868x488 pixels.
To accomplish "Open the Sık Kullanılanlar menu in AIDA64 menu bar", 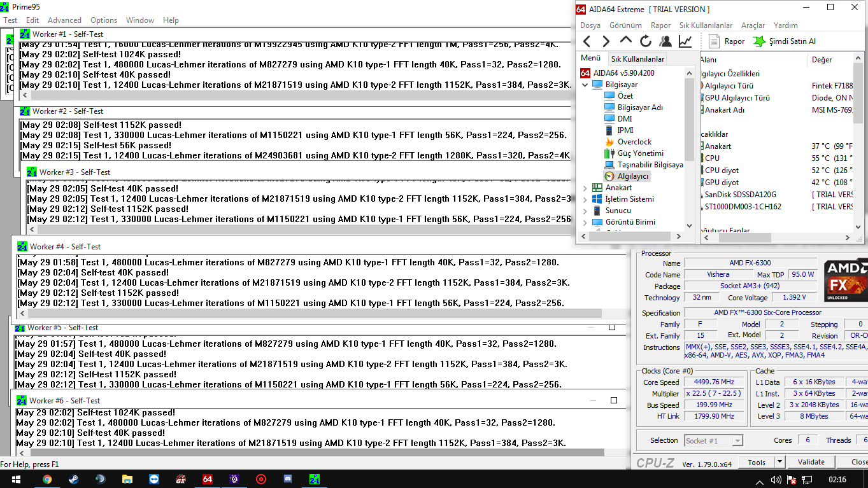I will pos(706,25).
